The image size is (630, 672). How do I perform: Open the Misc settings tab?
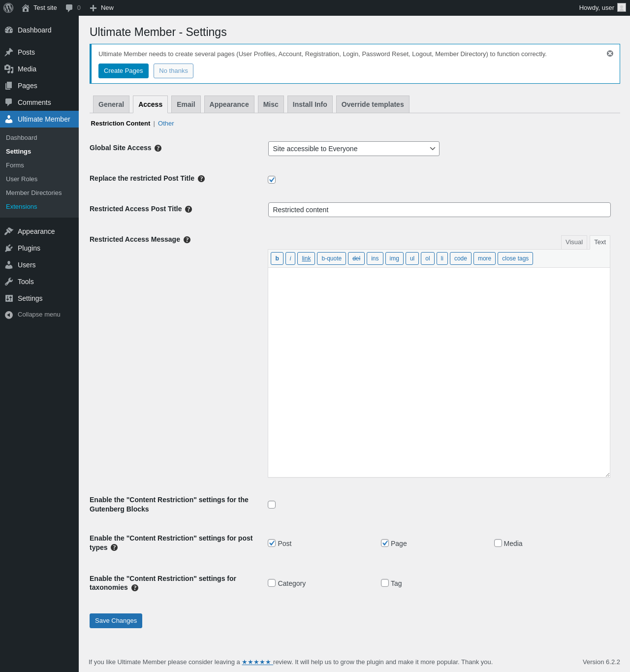click(271, 104)
